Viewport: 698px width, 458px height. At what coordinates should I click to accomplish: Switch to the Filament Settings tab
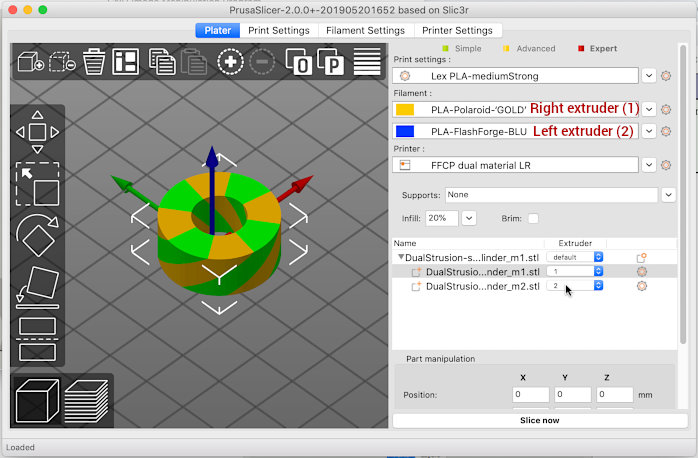(365, 30)
